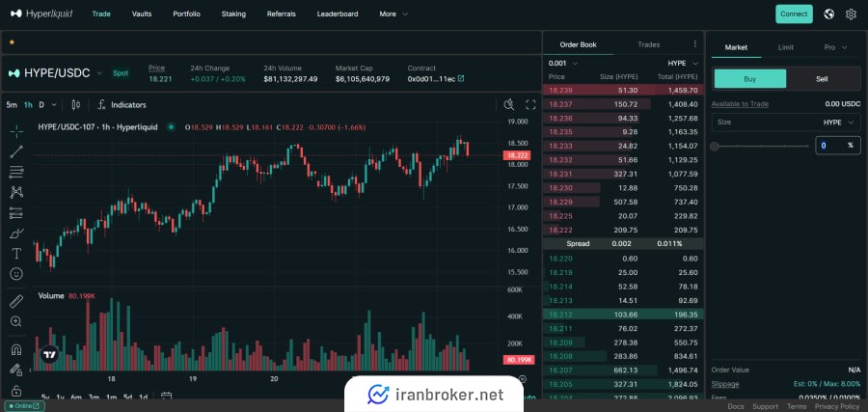
Task: Open the Leaderboard page
Action: [338, 14]
